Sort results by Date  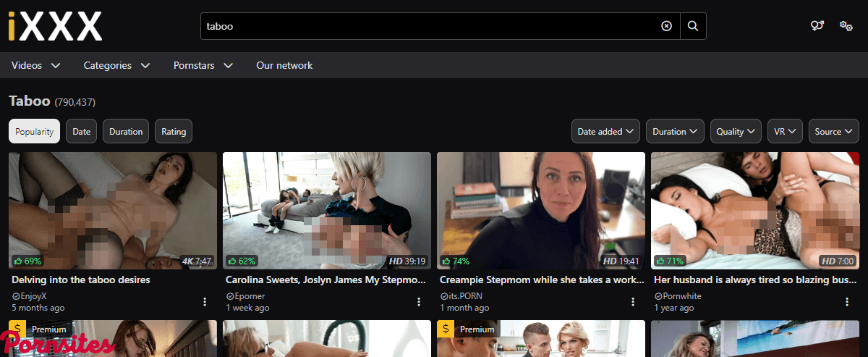(x=81, y=132)
